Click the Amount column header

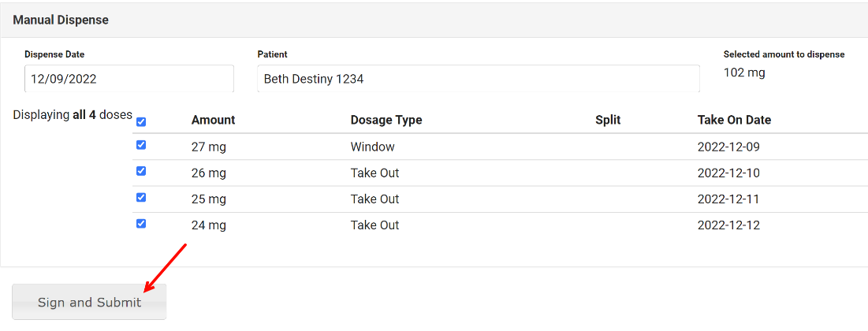[213, 120]
